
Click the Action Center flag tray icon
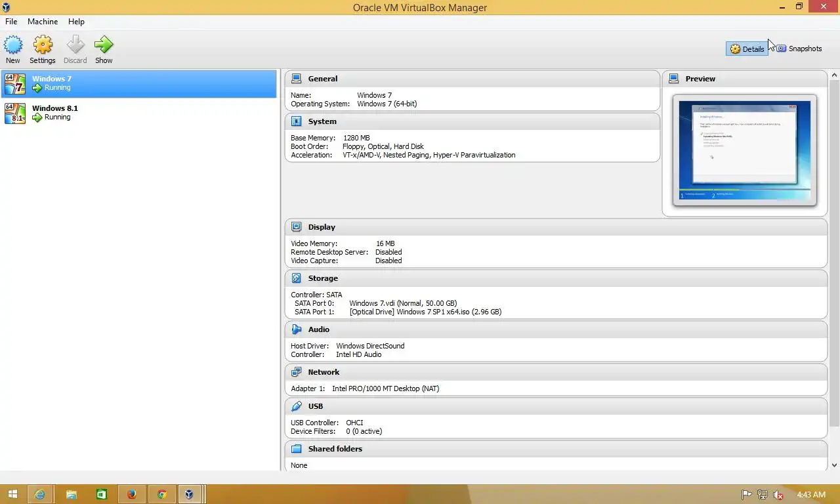coord(746,495)
